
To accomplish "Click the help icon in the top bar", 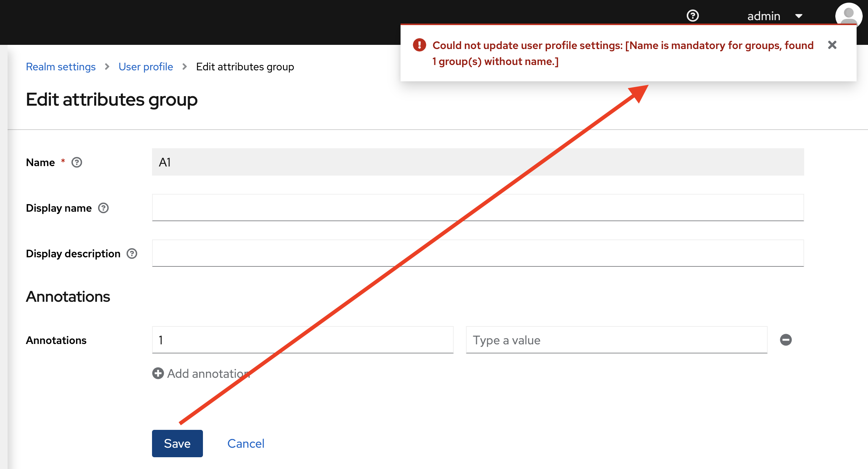I will (693, 15).
